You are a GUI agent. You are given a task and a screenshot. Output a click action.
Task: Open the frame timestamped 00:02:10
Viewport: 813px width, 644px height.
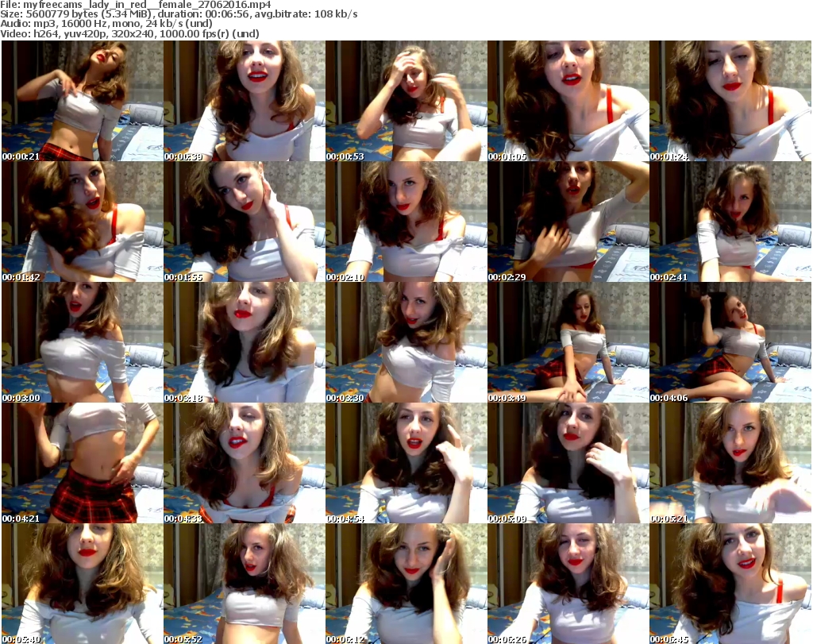pos(406,222)
